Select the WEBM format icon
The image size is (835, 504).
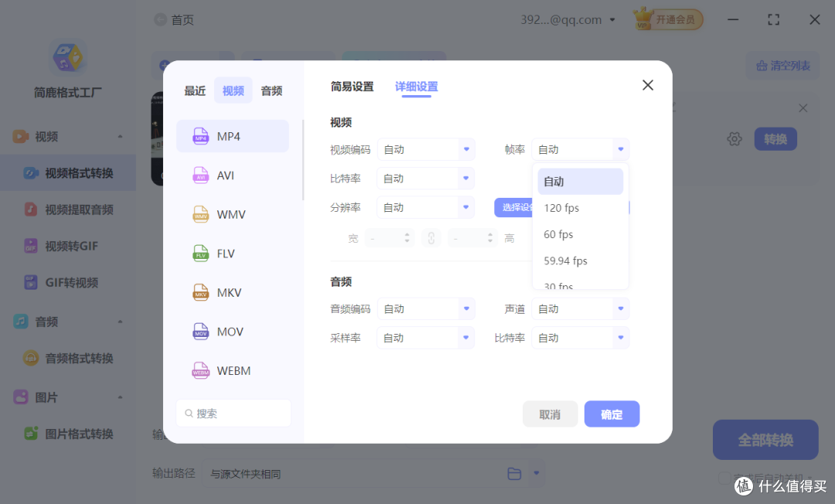(201, 371)
